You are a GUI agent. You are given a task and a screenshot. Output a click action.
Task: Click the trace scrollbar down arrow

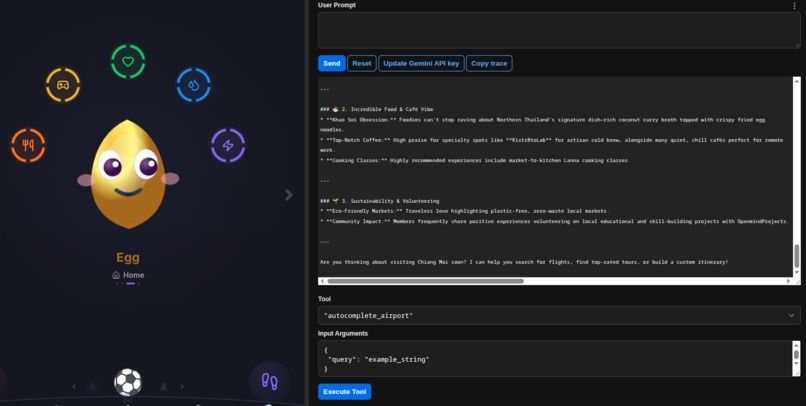(797, 273)
